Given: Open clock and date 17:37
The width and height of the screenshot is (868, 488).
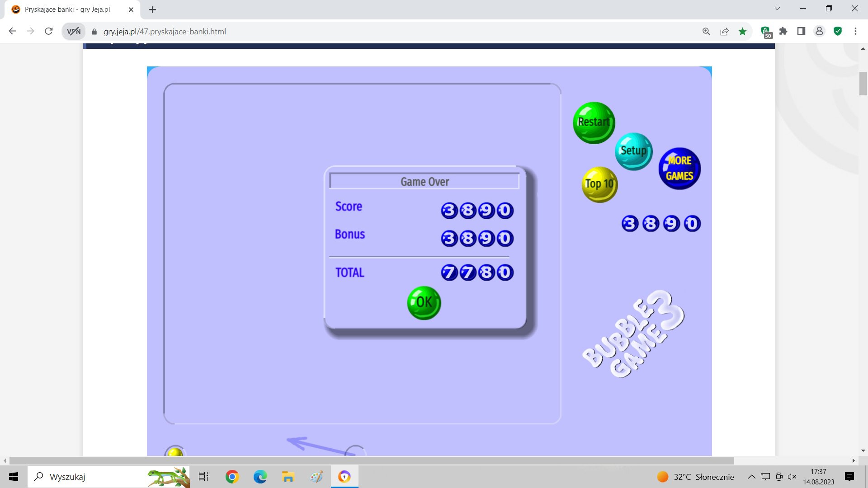Looking at the screenshot, I should click(818, 477).
